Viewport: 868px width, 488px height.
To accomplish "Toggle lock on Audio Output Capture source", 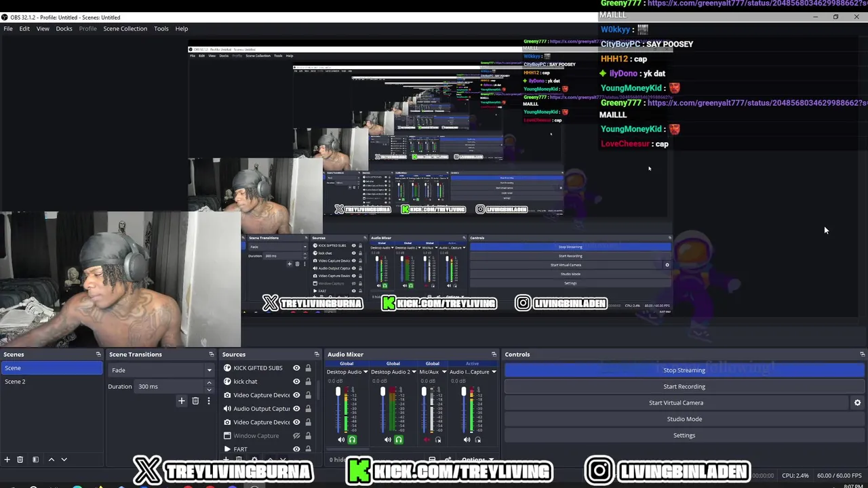I will pos(308,409).
